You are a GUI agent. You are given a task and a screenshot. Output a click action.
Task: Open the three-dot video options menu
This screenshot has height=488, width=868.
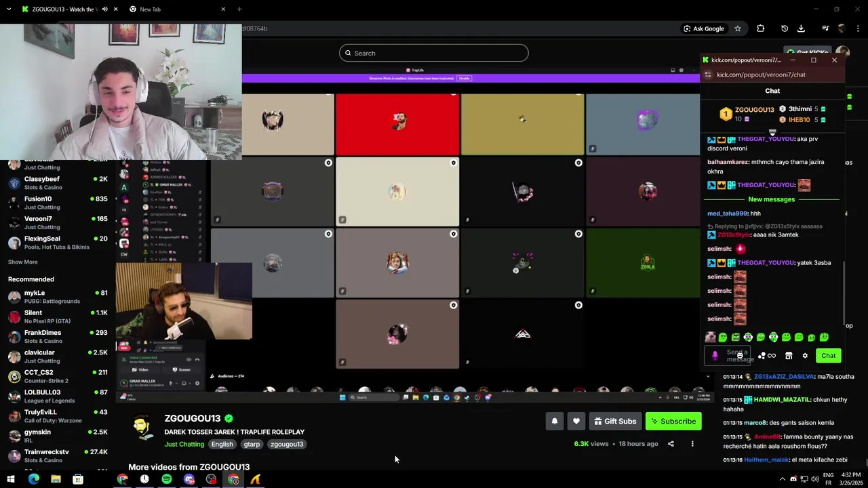692,444
